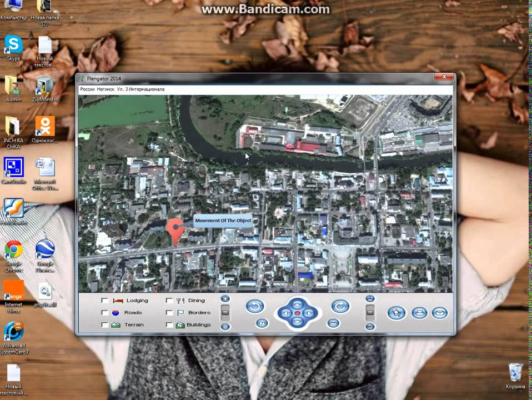Click the email envelope button
This screenshot has width=532, height=400.
pos(440,313)
